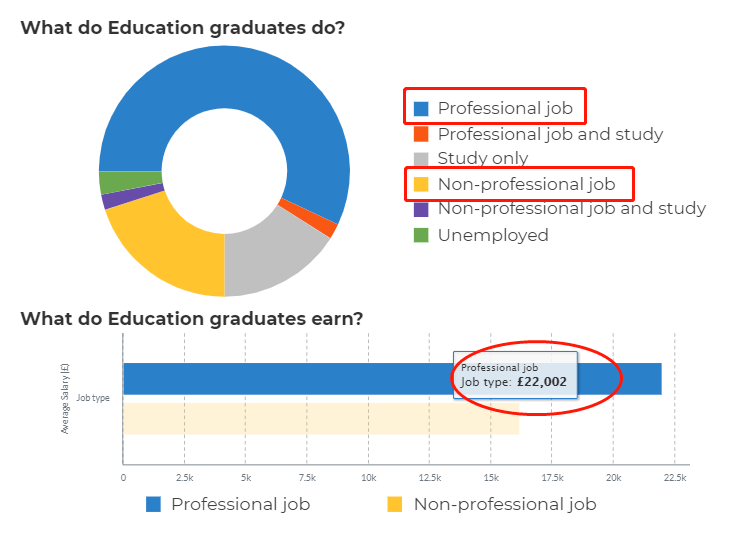Toggle Non-professional job and study legend label

coord(572,209)
